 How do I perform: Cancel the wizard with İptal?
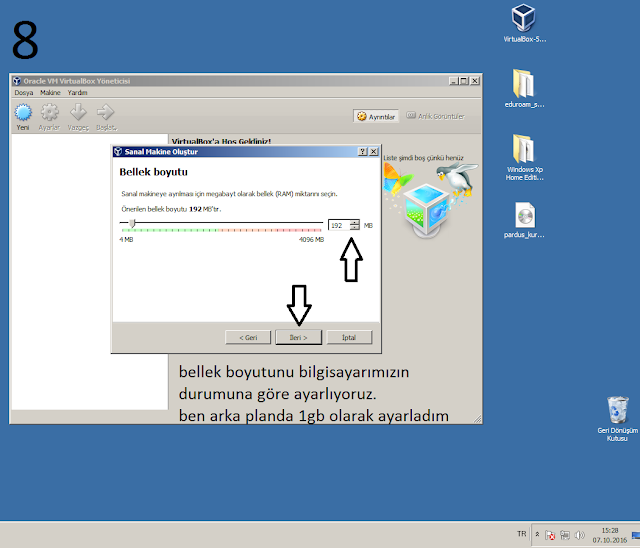pyautogui.click(x=349, y=337)
